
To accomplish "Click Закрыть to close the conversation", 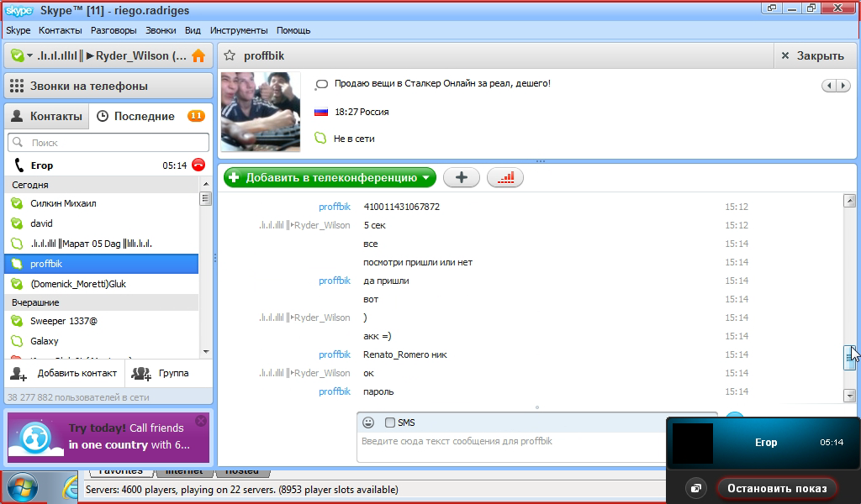I will click(816, 56).
